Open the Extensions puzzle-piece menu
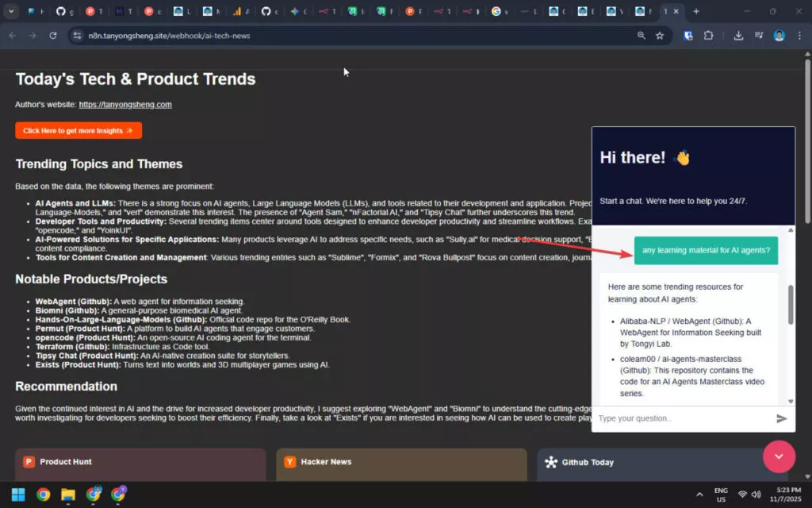812x508 pixels. coord(709,36)
